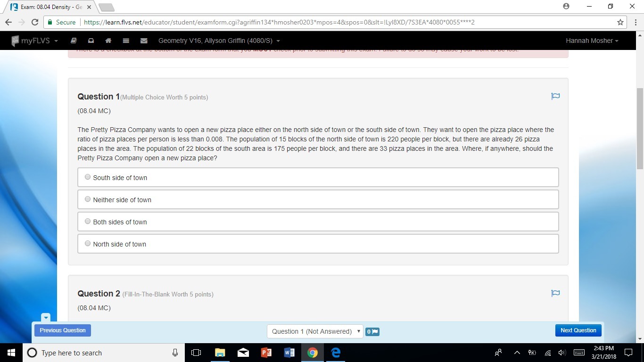The image size is (644, 362).
Task: Open the flagged questions counter badge
Action: (x=372, y=331)
